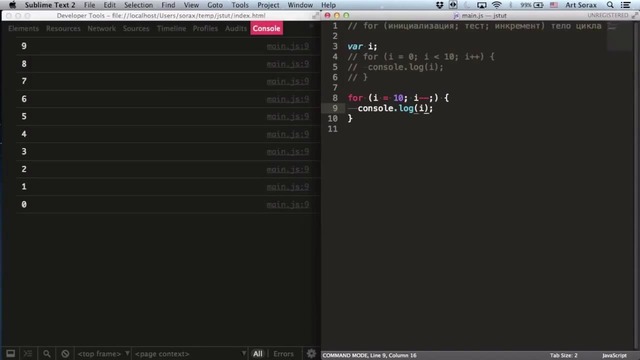Open main.js:9 link for output 8
The height and width of the screenshot is (360, 640).
click(x=288, y=64)
